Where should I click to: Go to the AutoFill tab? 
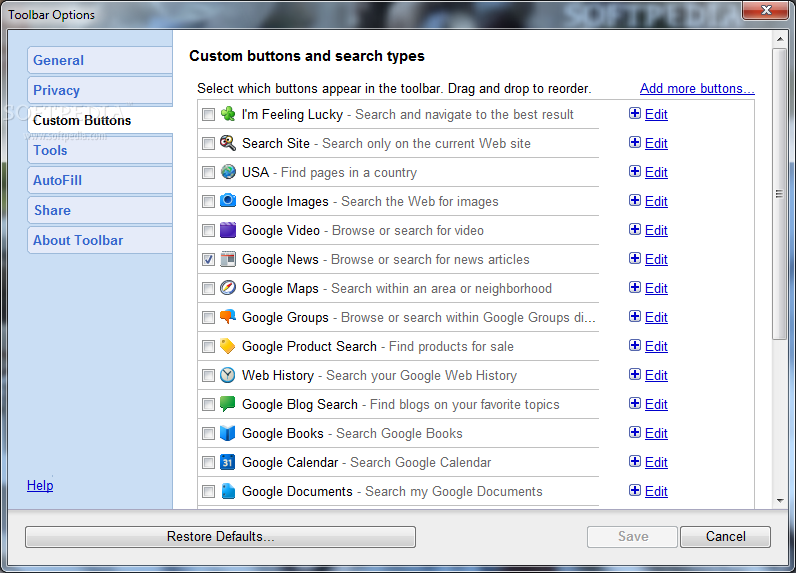100,180
